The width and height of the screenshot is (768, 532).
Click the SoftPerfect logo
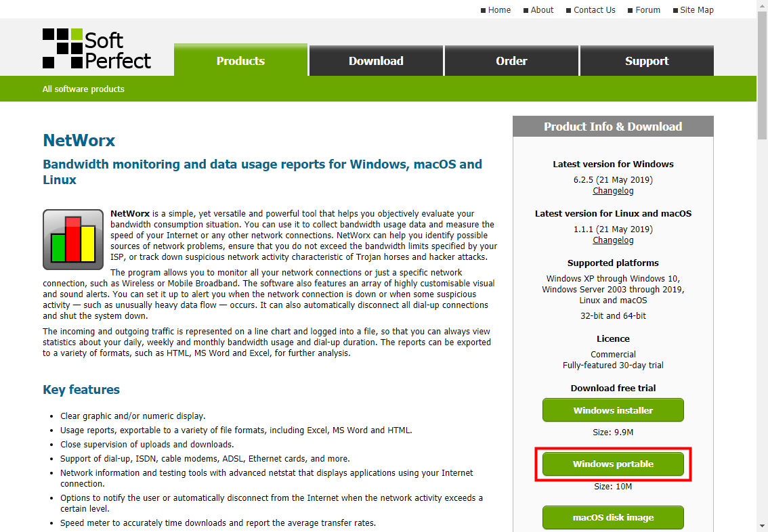point(96,49)
